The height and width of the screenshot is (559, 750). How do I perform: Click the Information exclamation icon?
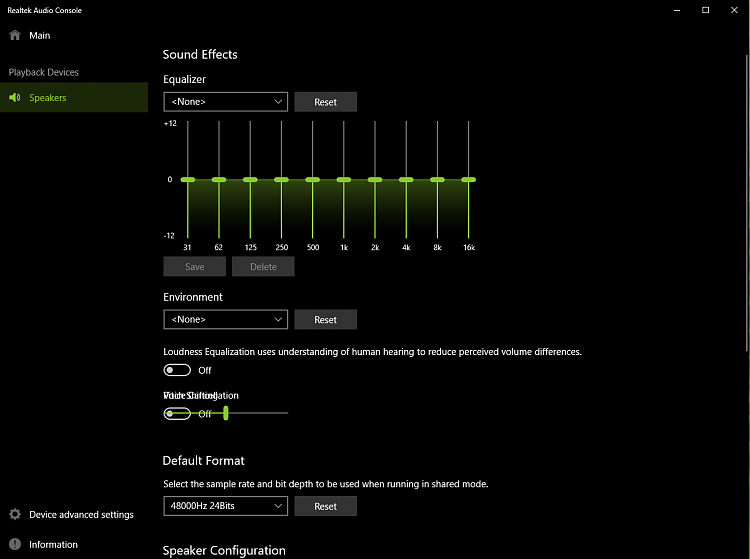[15, 544]
